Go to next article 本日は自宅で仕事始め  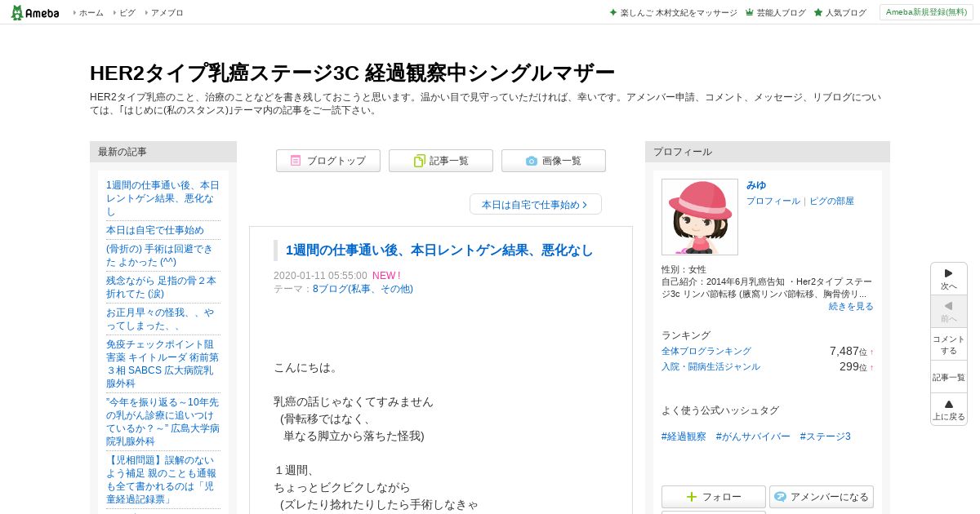[536, 205]
